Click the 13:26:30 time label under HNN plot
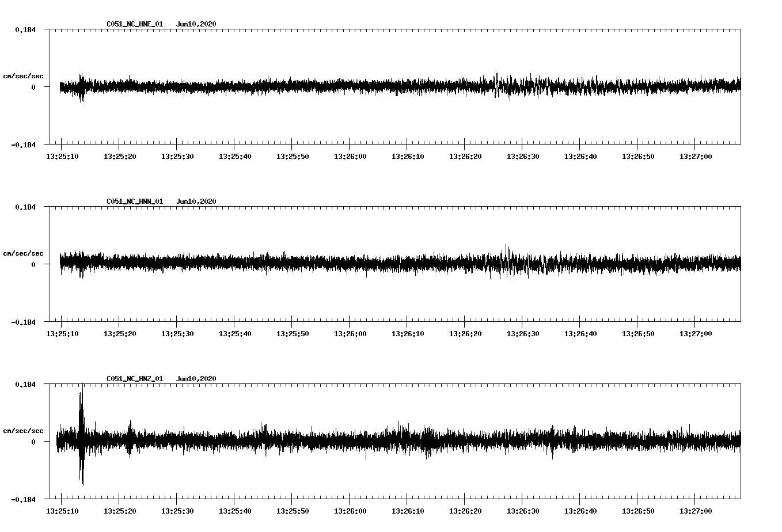The image size is (782, 532). tap(522, 334)
